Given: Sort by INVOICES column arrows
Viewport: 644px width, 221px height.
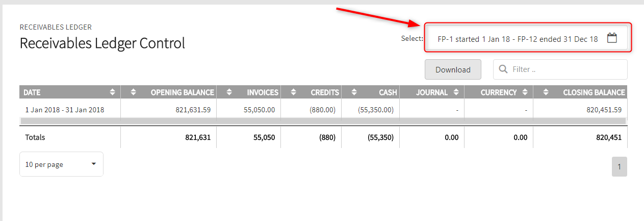Looking at the screenshot, I should coord(229,92).
